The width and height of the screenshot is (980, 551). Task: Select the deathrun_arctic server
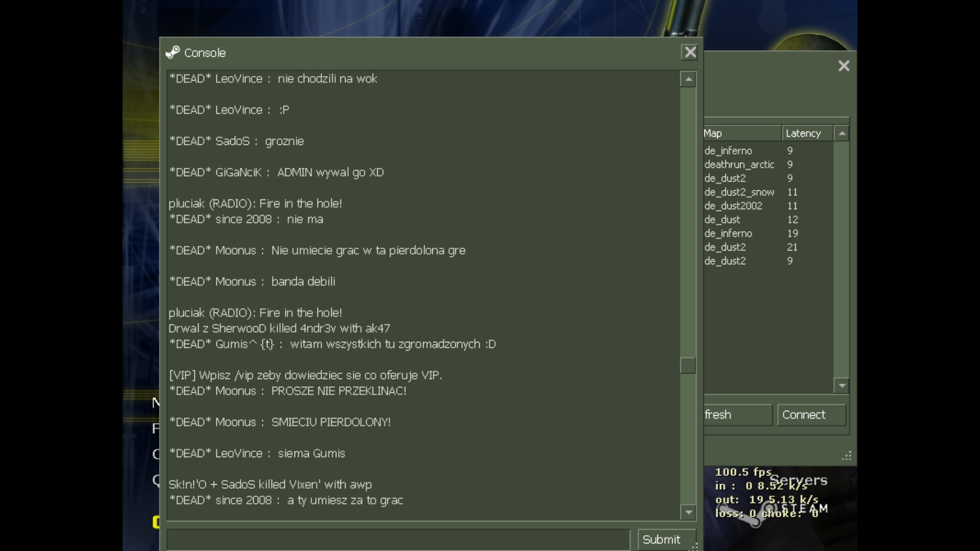[x=739, y=164]
